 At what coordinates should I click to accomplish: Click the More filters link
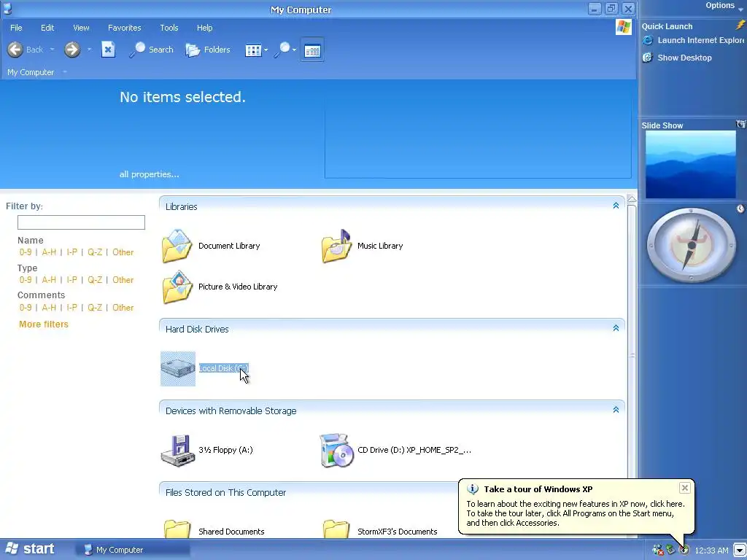point(44,324)
